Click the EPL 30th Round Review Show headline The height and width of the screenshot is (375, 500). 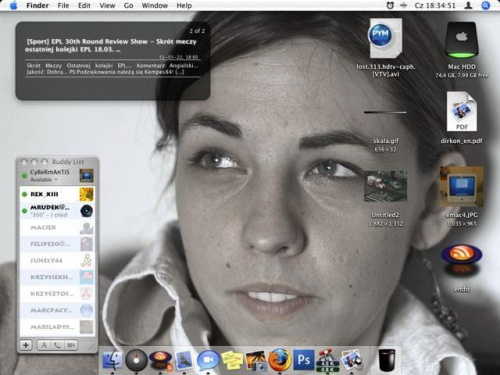tap(111, 45)
